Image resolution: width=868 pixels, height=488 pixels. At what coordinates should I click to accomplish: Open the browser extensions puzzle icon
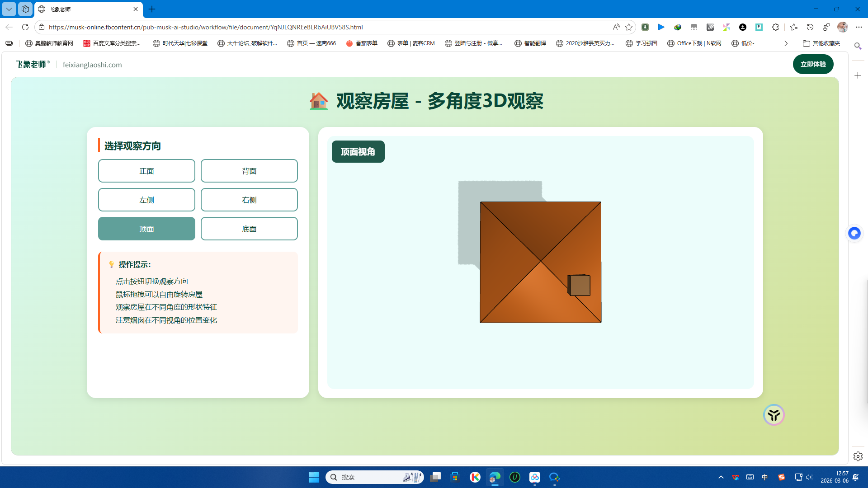point(776,27)
